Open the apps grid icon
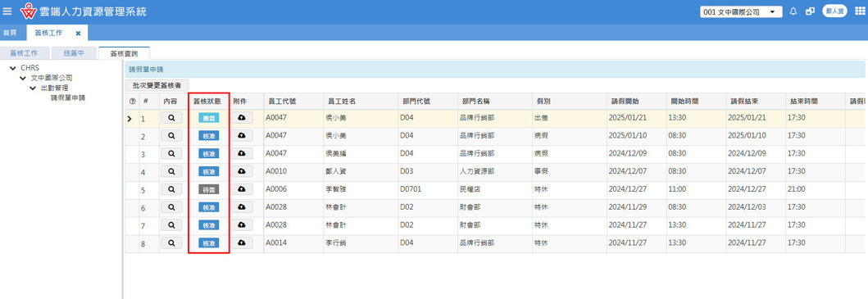 (x=859, y=11)
